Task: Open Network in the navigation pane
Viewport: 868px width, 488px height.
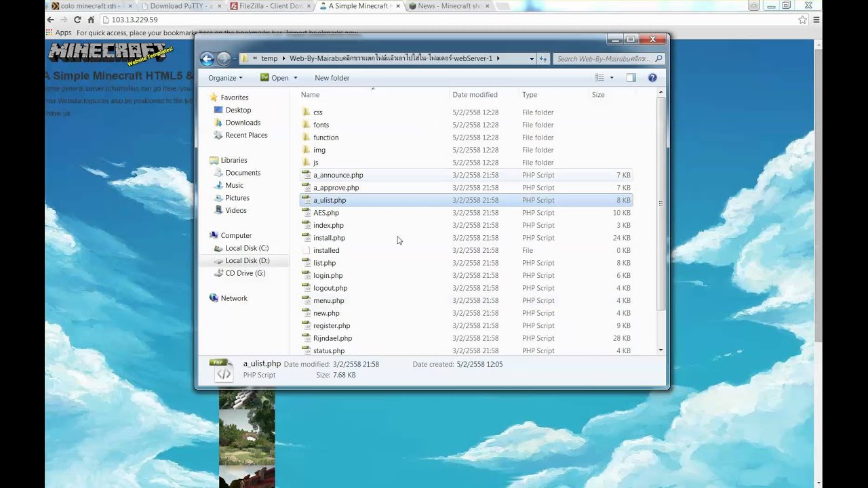Action: [x=234, y=298]
